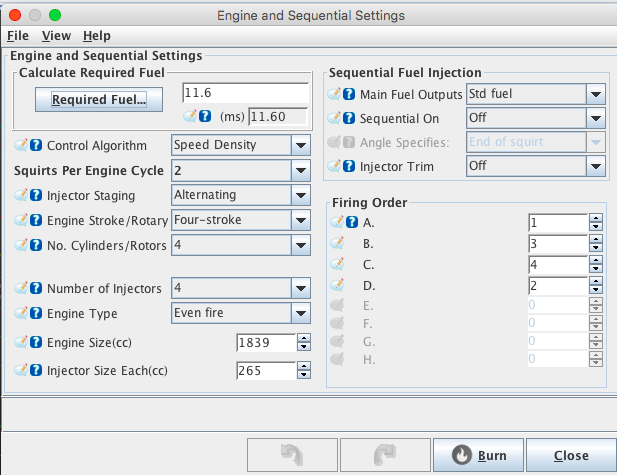Open the File menu

18,35
